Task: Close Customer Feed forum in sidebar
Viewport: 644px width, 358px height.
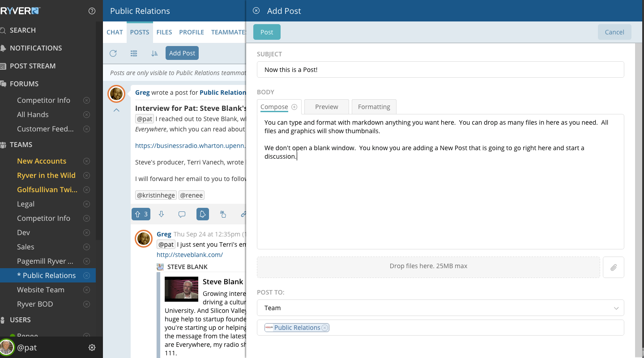Action: coord(87,129)
